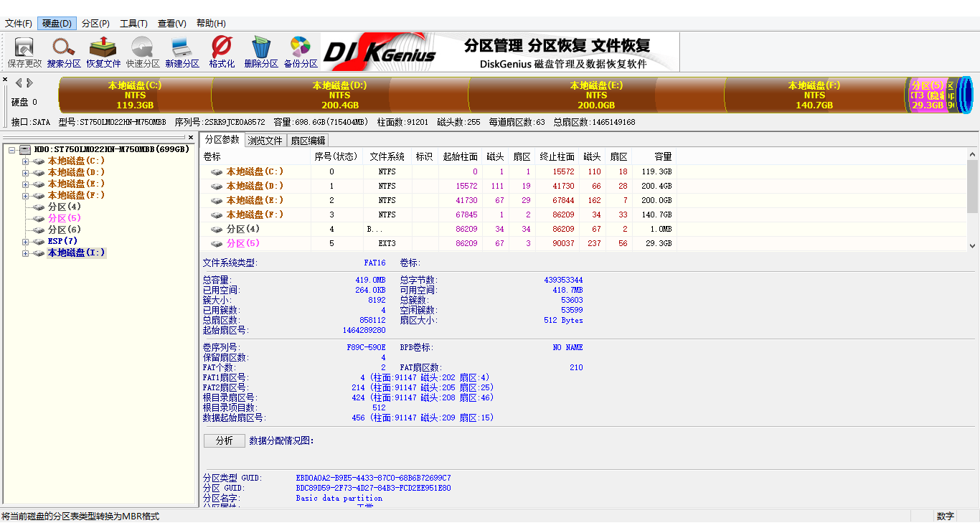Viewport: 980px width, 528px height.
Task: Expand ESP(7) in the tree
Action: (x=25, y=242)
